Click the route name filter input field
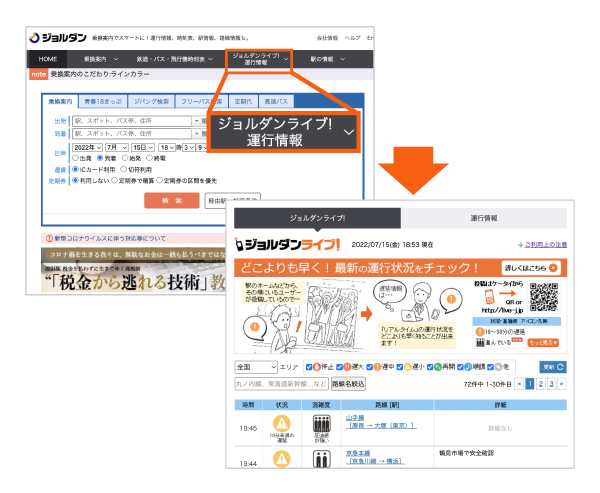Image resolution: width=600 pixels, height=493 pixels. 282,384
